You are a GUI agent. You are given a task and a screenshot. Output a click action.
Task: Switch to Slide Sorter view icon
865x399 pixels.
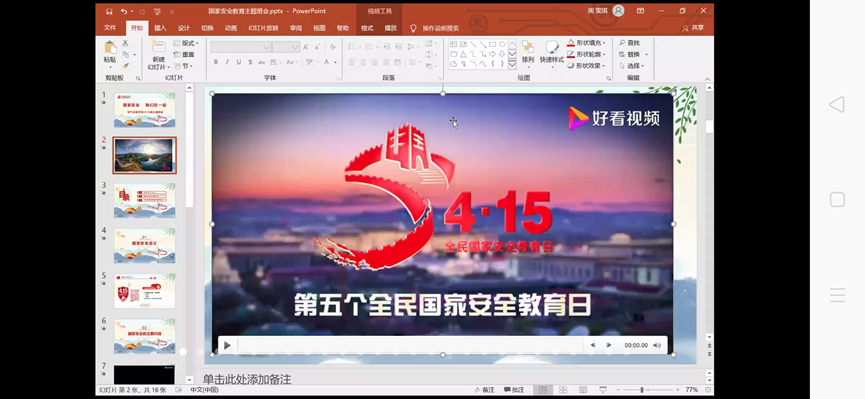[563, 390]
